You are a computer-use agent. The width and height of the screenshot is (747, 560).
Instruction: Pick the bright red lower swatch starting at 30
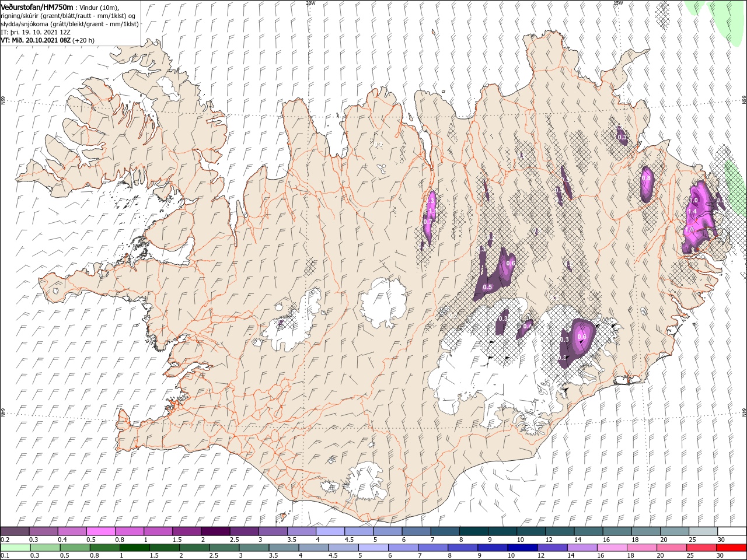[731, 548]
